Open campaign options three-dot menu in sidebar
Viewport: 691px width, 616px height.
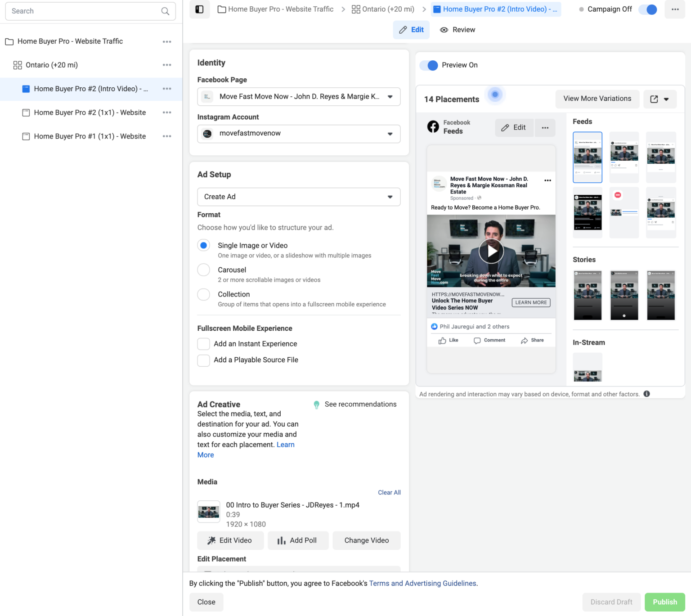point(167,41)
